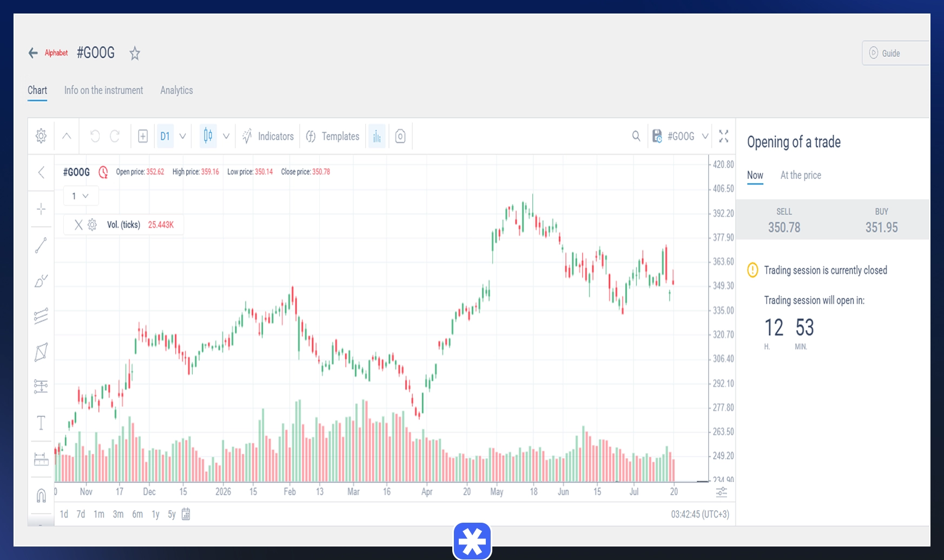Set chart range to 6m
The width and height of the screenshot is (944, 560).
137,514
